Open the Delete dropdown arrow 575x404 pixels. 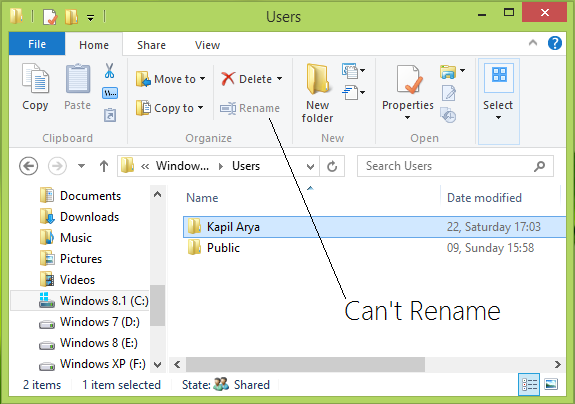279,78
